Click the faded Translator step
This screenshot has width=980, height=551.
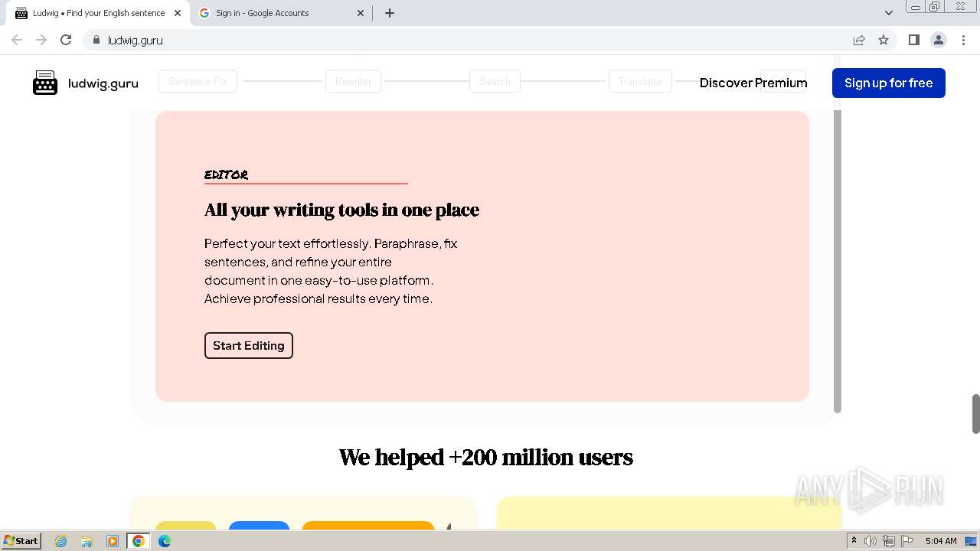(640, 81)
